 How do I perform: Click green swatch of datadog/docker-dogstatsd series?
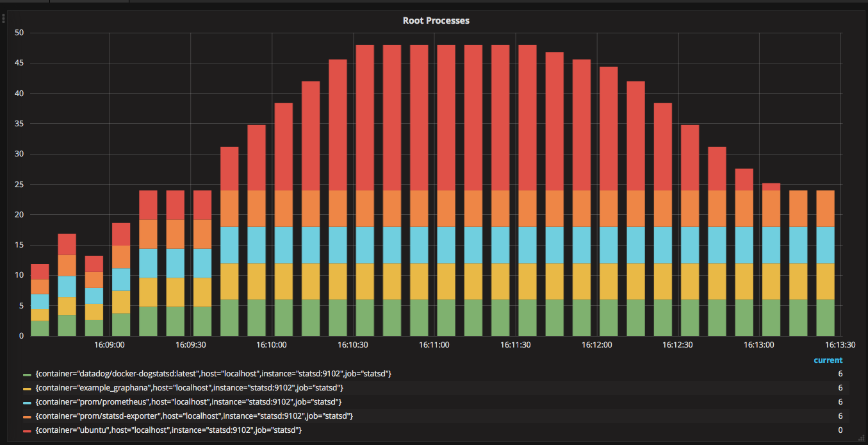coord(27,374)
